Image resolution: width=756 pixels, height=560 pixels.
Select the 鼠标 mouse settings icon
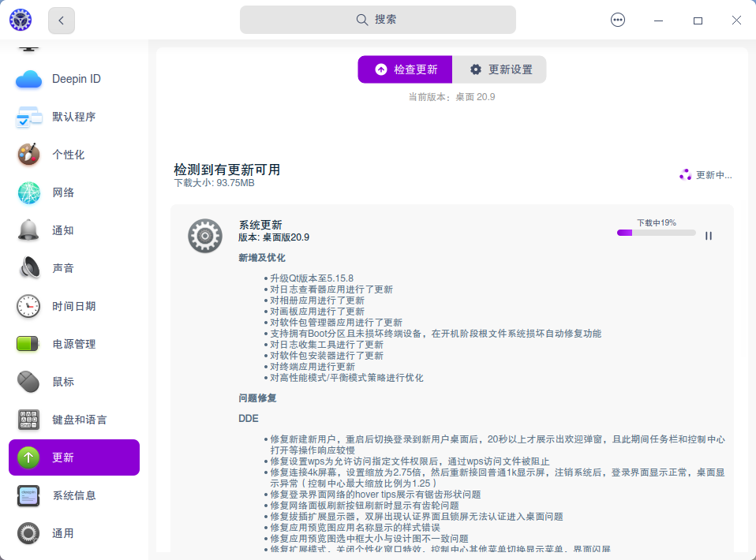point(75,382)
